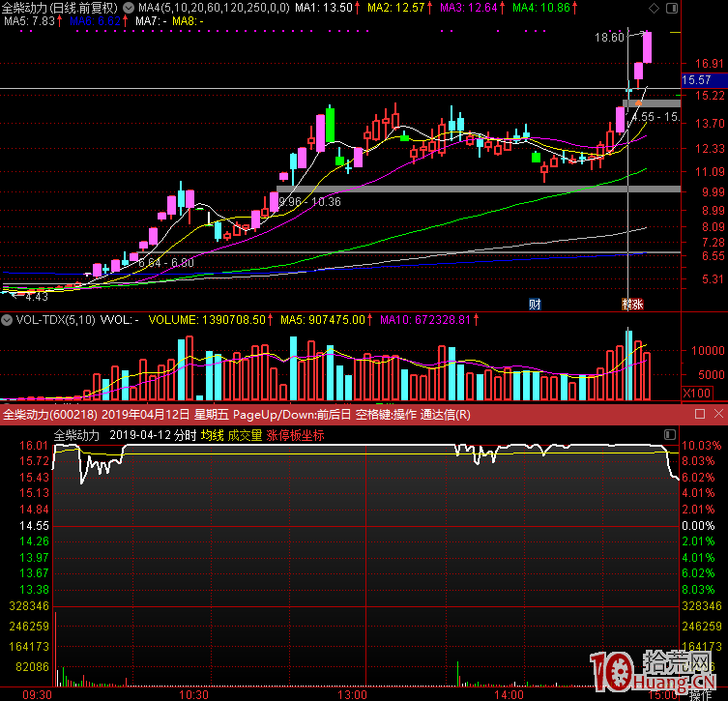Click the 14:00 time axis label
728x701 pixels.
tap(510, 695)
